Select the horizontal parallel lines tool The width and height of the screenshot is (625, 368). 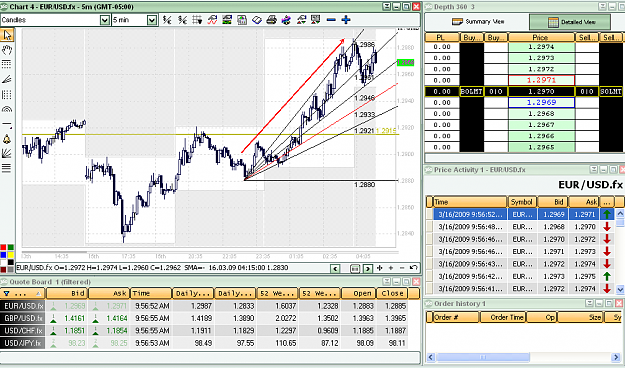(7, 167)
